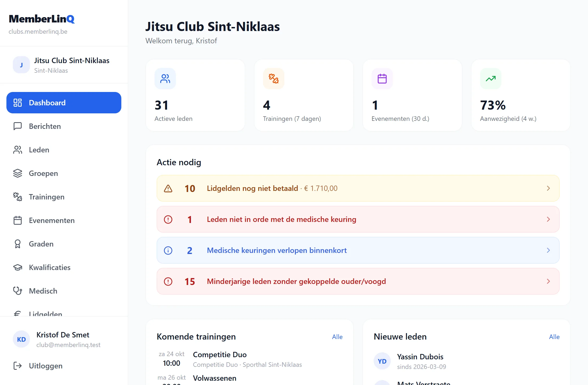Click the blue members icon on Actieve leden card
This screenshot has height=385, width=588.
(165, 79)
